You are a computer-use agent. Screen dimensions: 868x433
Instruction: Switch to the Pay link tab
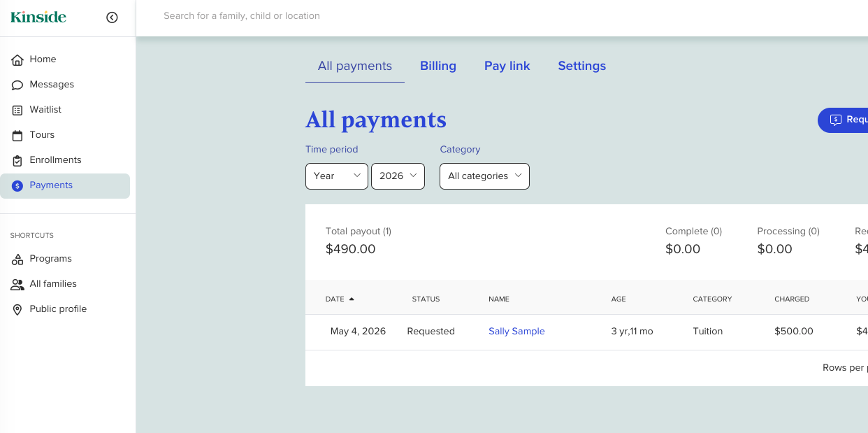click(x=507, y=66)
